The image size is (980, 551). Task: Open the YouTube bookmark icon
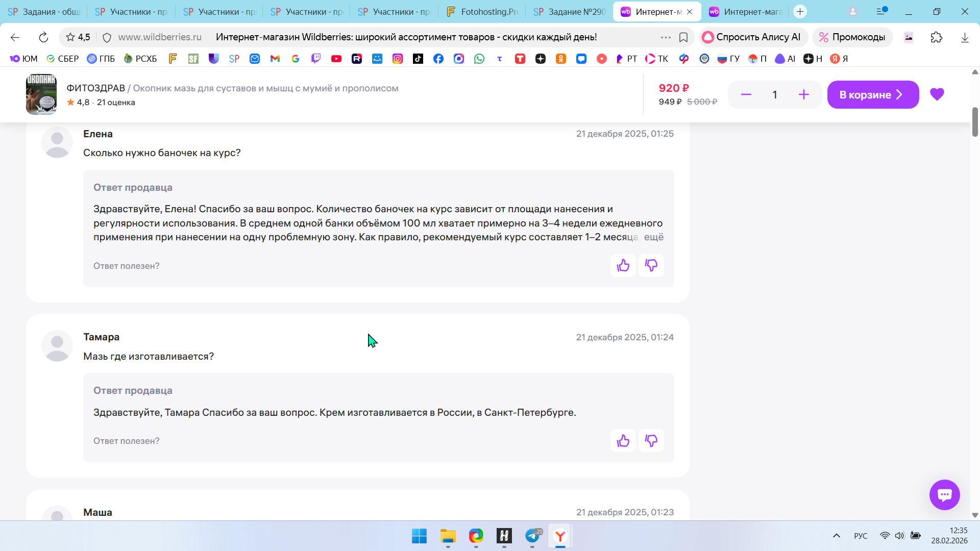pos(336,59)
